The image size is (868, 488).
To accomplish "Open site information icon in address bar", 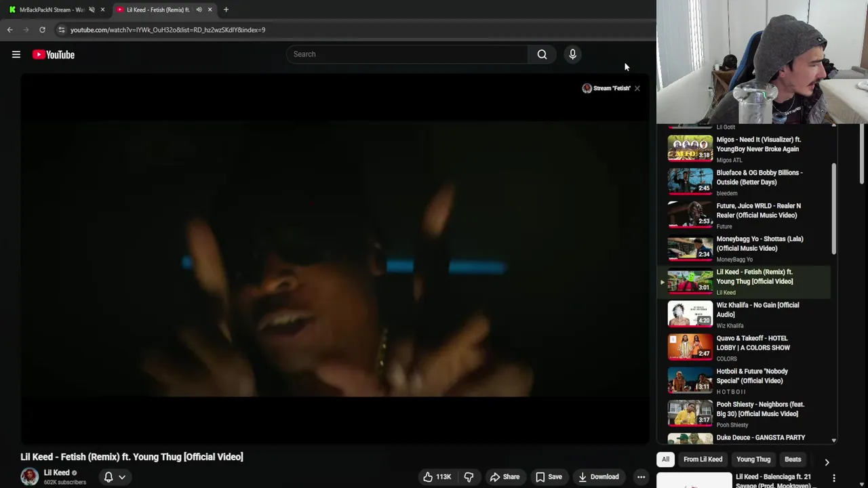I will point(61,30).
